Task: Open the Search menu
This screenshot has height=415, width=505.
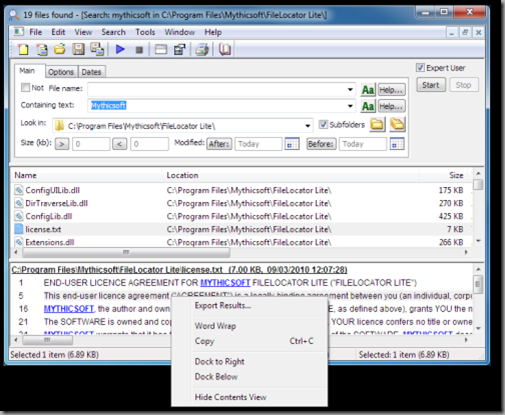Action: pyautogui.click(x=113, y=32)
